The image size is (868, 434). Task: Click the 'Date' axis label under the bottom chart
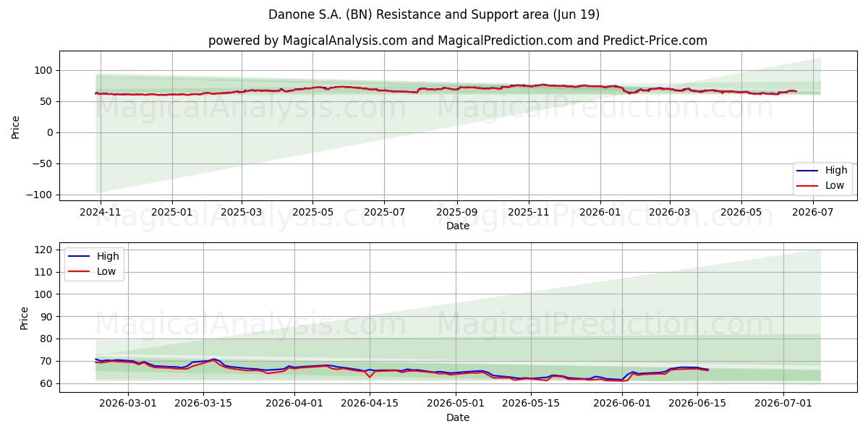[x=458, y=418]
